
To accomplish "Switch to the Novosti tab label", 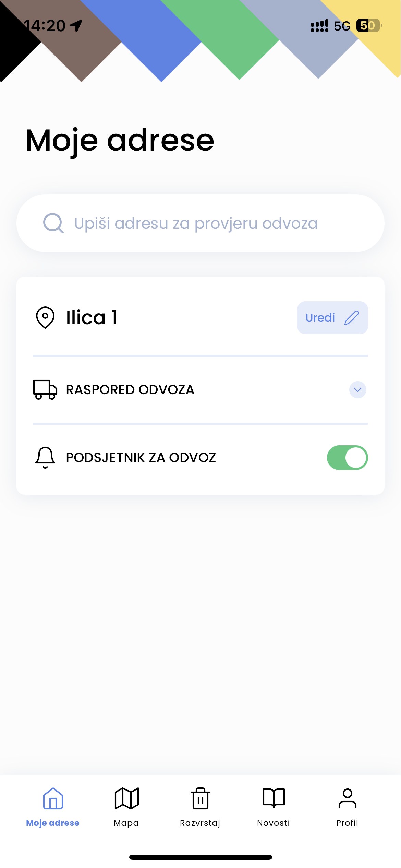I will coord(274,823).
